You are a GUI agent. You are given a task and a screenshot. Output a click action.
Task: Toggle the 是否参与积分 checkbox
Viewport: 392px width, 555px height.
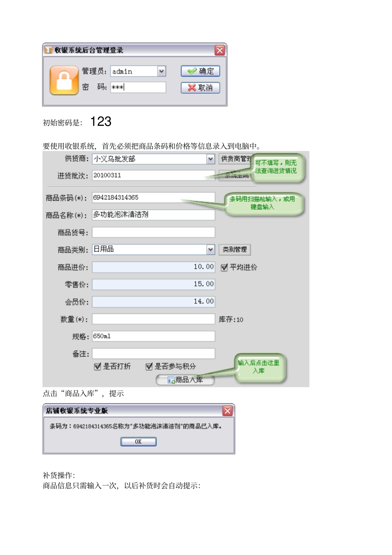point(149,366)
